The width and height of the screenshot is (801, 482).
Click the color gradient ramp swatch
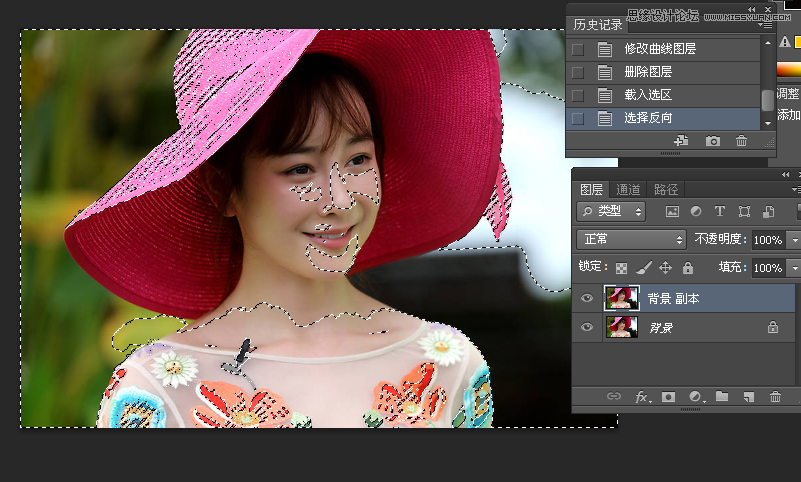click(x=789, y=70)
